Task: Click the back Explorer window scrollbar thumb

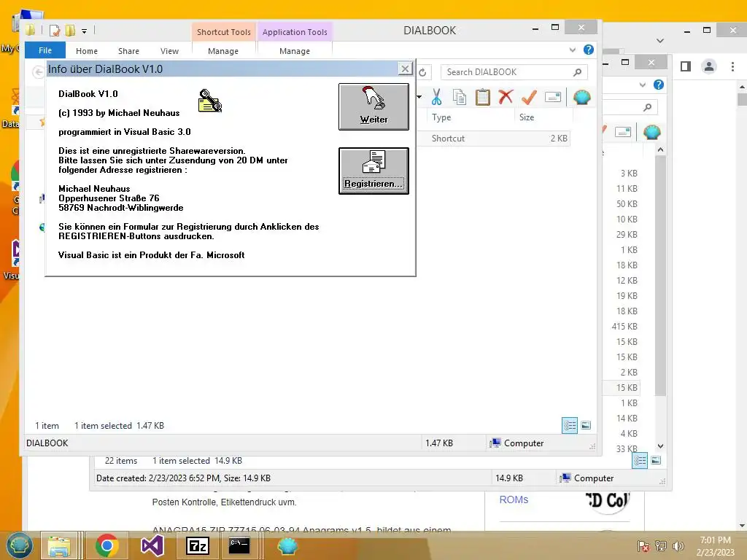Action: coord(660,276)
